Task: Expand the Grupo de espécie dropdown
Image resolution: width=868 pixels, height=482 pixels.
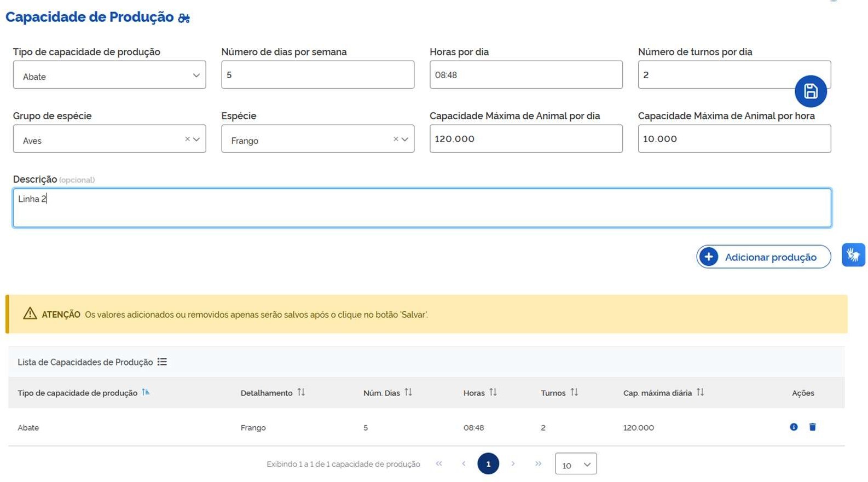Action: point(196,139)
